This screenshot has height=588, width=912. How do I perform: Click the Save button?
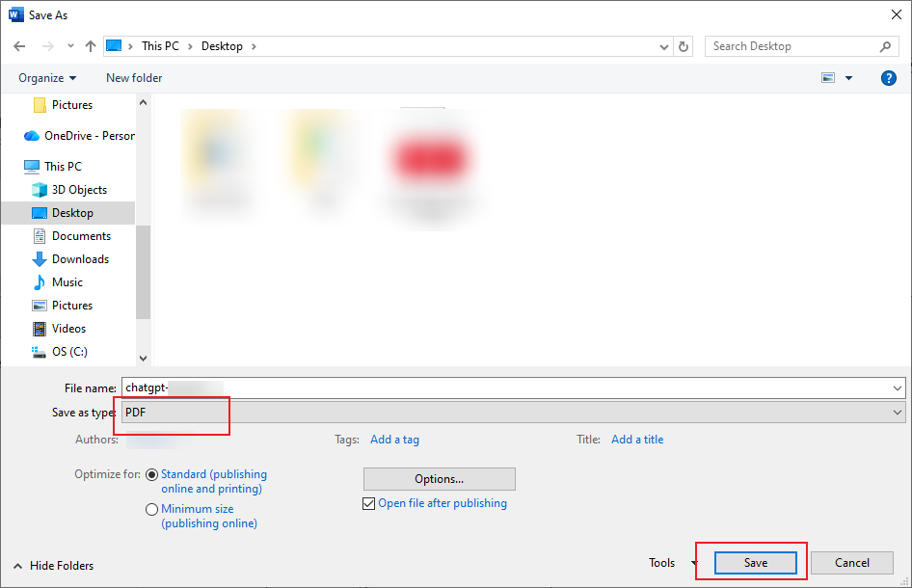click(755, 563)
